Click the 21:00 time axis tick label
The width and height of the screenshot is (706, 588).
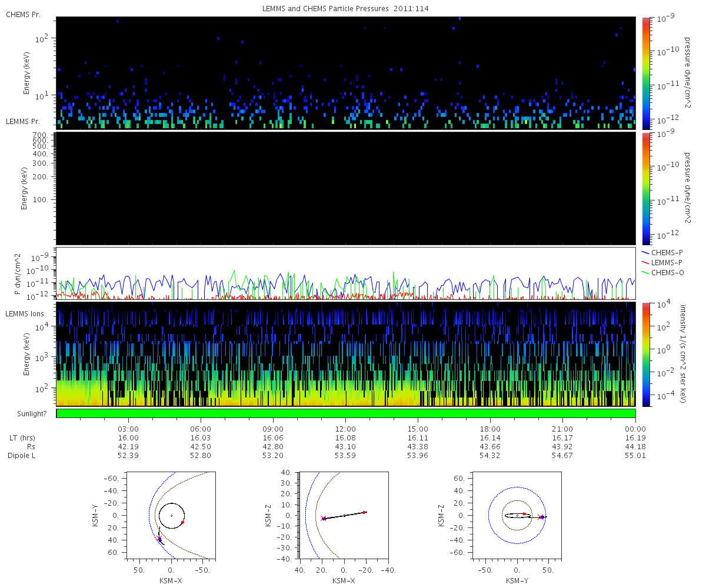[x=562, y=429]
